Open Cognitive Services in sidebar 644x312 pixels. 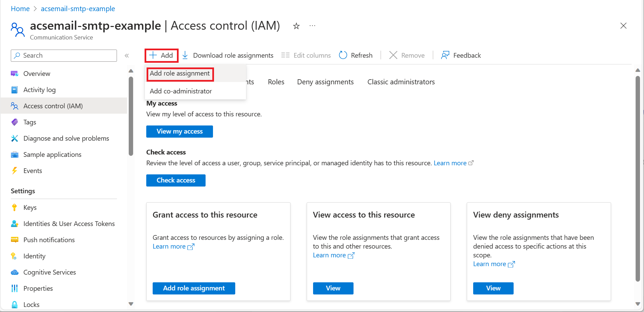[50, 272]
